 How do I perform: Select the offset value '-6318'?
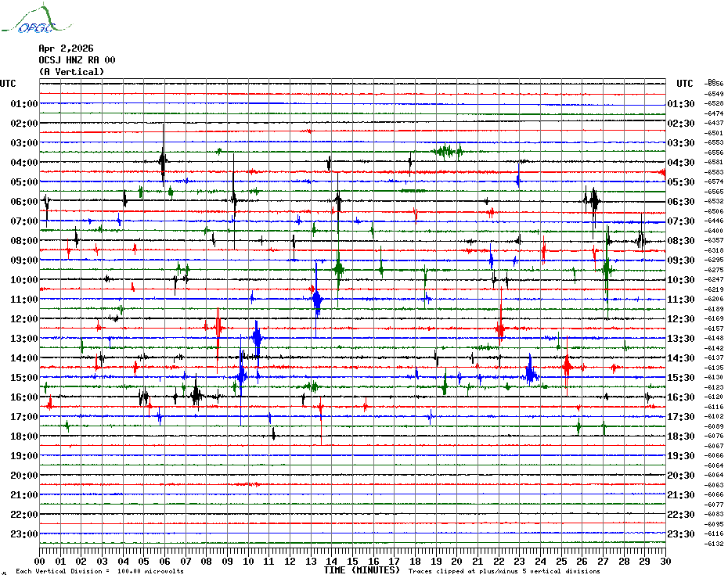click(x=714, y=250)
